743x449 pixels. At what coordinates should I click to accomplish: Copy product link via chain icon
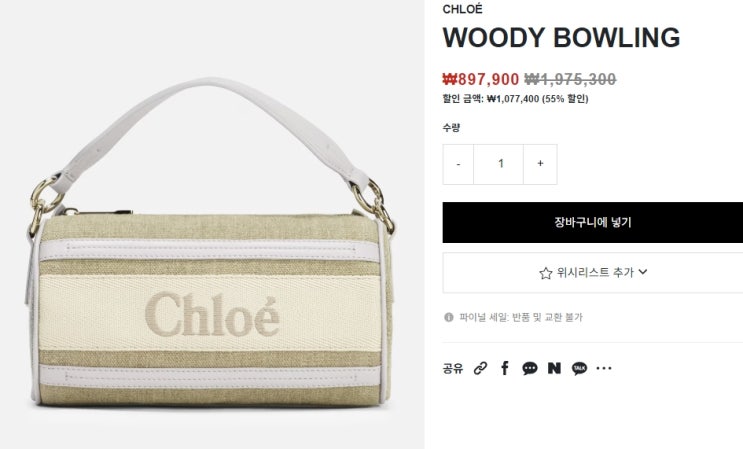pos(480,368)
